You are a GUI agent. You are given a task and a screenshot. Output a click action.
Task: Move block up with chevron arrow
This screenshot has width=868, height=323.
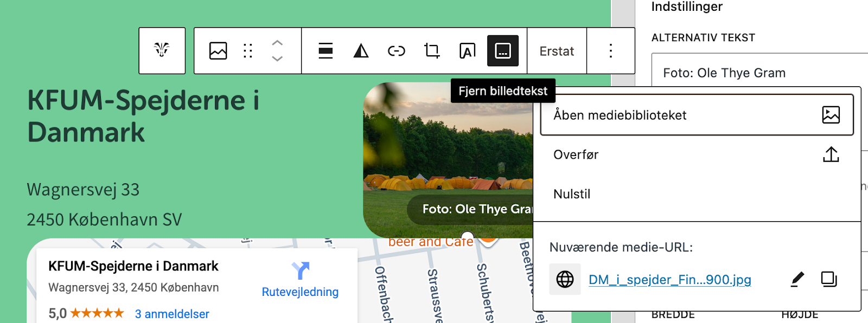(x=277, y=43)
